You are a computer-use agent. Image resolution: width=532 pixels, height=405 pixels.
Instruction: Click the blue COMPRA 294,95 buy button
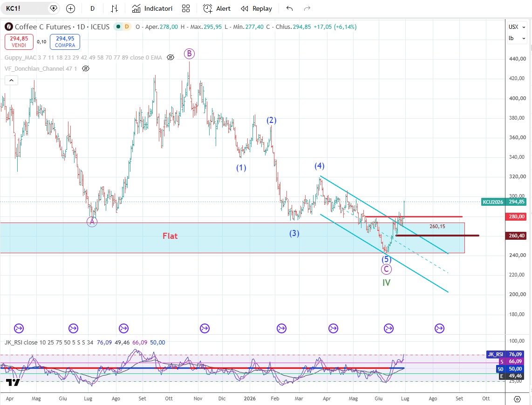(x=65, y=42)
